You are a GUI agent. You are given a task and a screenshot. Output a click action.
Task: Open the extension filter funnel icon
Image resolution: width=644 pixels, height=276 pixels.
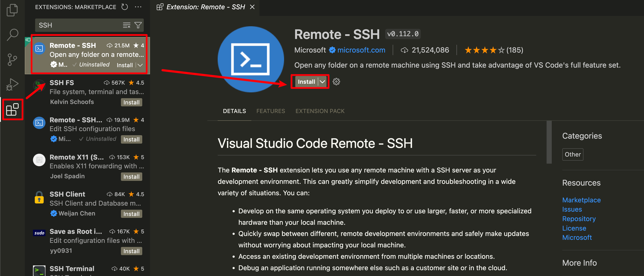tap(138, 25)
